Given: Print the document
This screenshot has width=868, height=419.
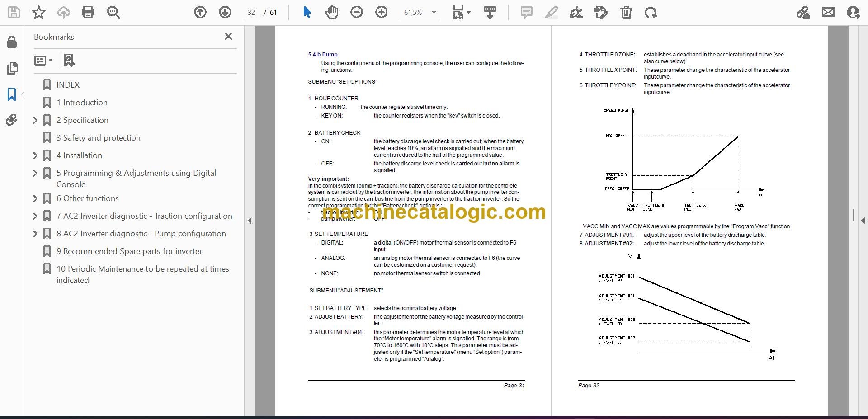Looking at the screenshot, I should 88,12.
